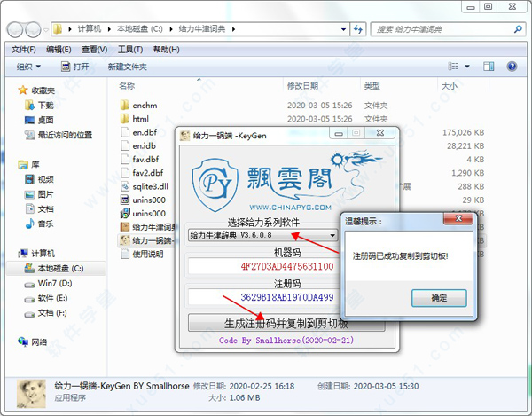Select the 给力一锅端 keygen file
Viewport: 532px width, 416px height.
[146, 240]
